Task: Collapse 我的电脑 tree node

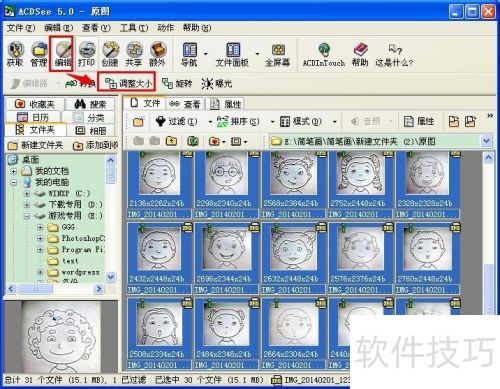Action: (14, 183)
